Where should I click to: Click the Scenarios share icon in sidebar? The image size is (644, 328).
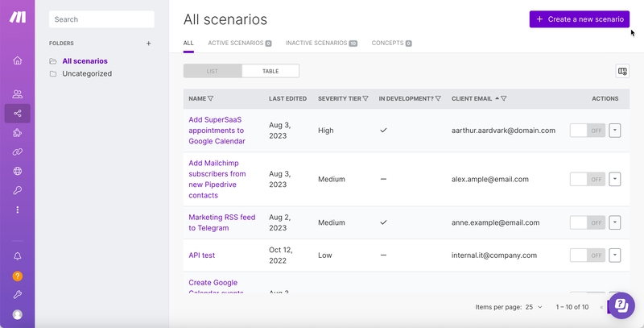(17, 114)
